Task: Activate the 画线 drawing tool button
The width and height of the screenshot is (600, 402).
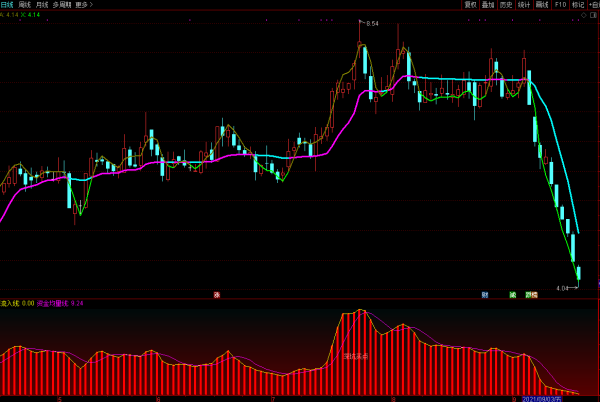Action: 542,4
